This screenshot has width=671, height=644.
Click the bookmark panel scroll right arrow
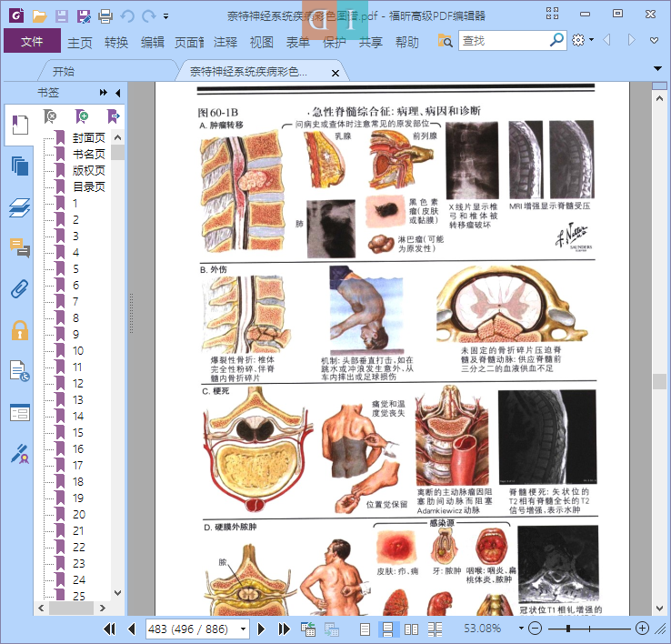[x=102, y=608]
